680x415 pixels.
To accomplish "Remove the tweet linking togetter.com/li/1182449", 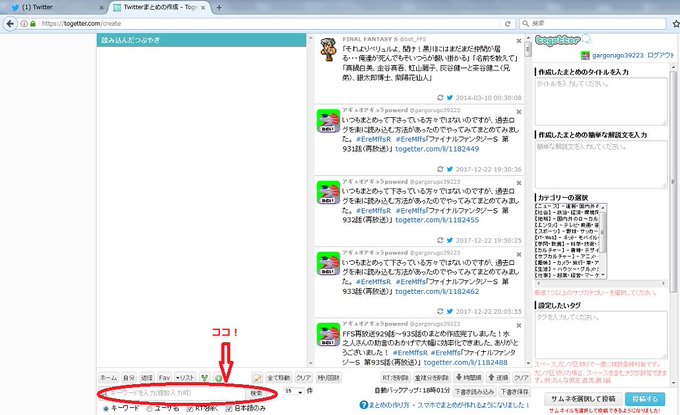I will [x=519, y=112].
